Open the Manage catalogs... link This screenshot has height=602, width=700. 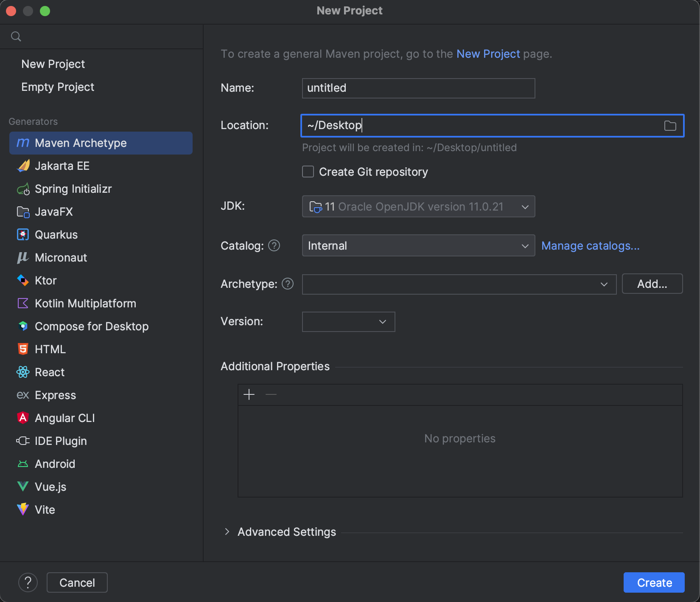click(x=590, y=246)
